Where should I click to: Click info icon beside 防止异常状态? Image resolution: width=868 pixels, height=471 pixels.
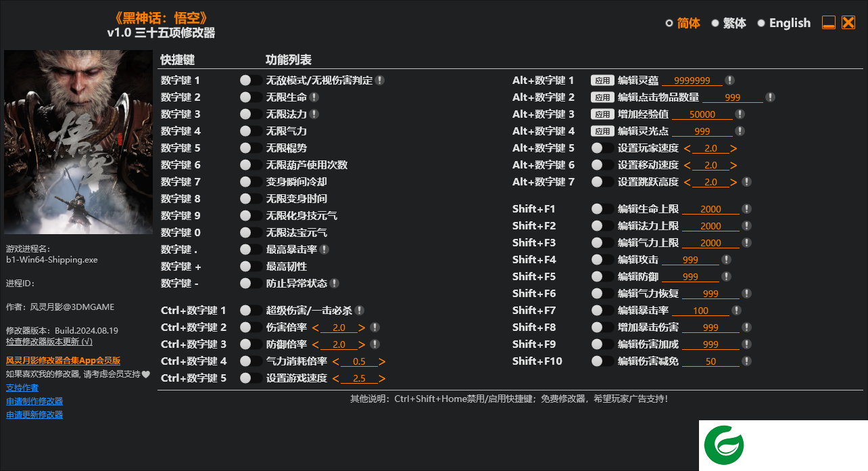(x=334, y=284)
